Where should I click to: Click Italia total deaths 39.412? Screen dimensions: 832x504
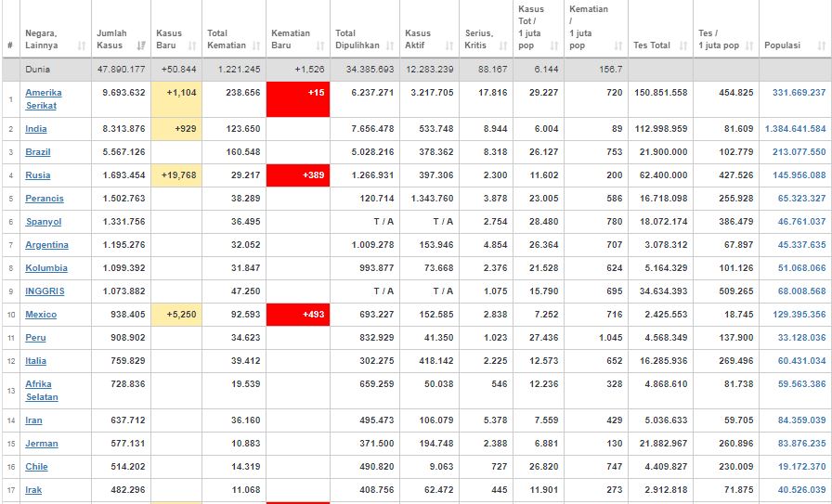(x=246, y=361)
